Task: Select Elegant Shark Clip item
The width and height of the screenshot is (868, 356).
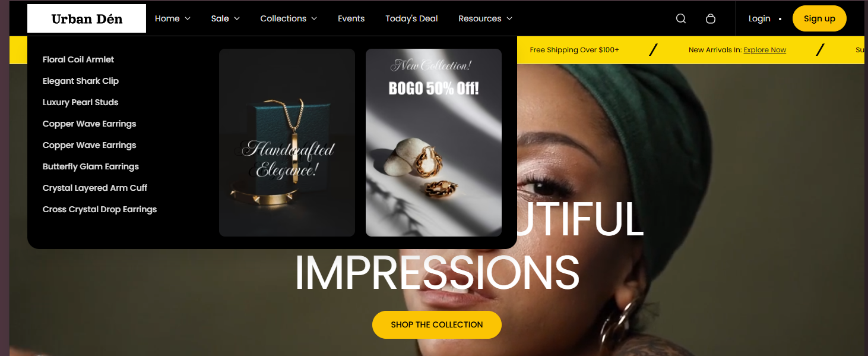Action: click(x=81, y=81)
